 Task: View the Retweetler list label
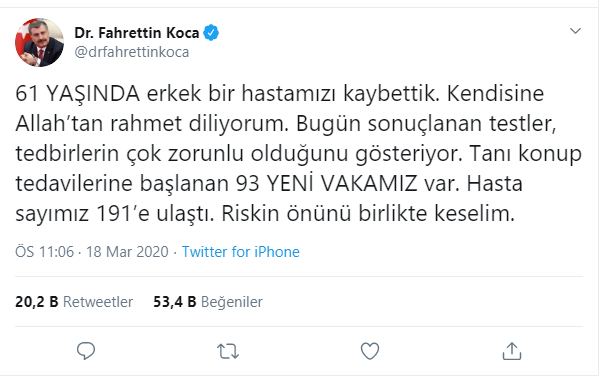98,302
